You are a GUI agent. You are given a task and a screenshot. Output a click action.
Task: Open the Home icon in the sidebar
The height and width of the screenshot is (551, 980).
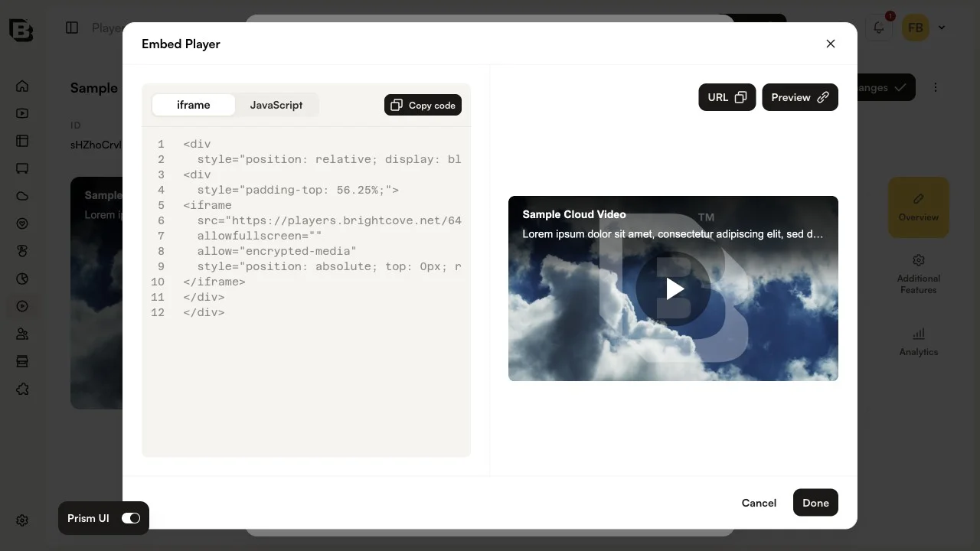[22, 86]
